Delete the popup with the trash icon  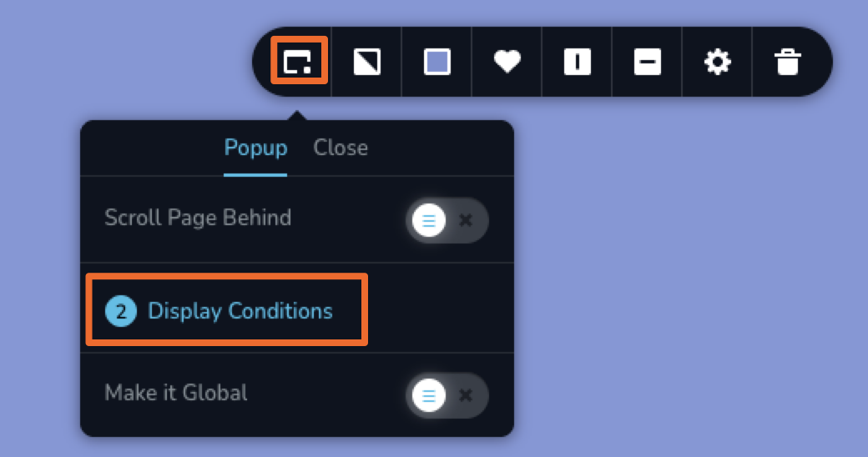click(788, 62)
